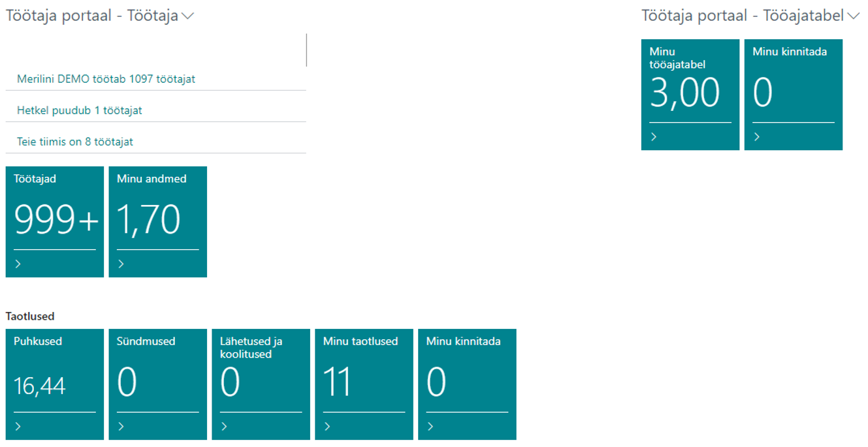The height and width of the screenshot is (447, 868).
Task: Click the arrow icon on Minu tööajatabel tile
Action: pos(654,137)
